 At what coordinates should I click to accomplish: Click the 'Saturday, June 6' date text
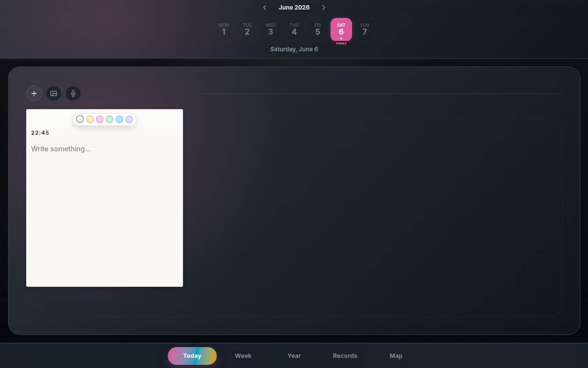[x=294, y=49]
